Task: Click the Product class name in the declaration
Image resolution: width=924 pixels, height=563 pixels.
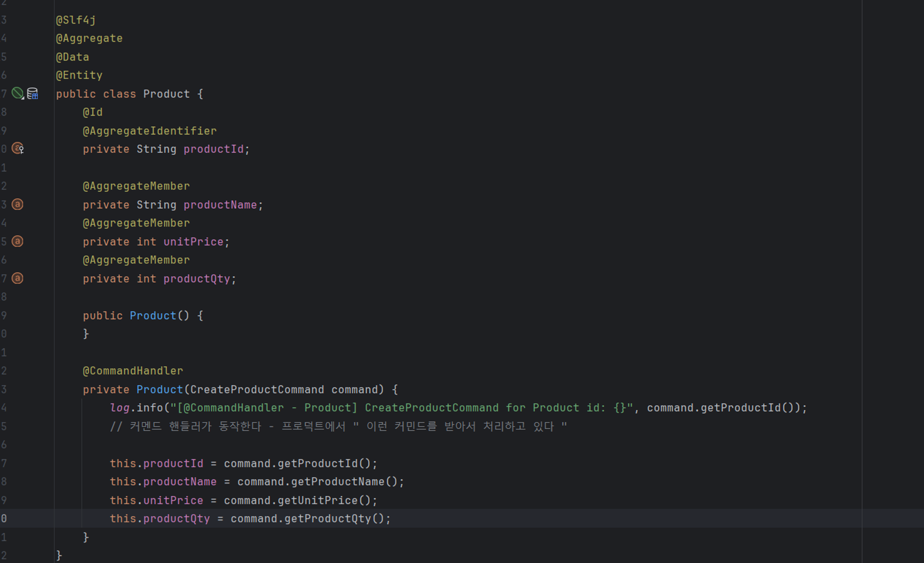Action: (166, 94)
